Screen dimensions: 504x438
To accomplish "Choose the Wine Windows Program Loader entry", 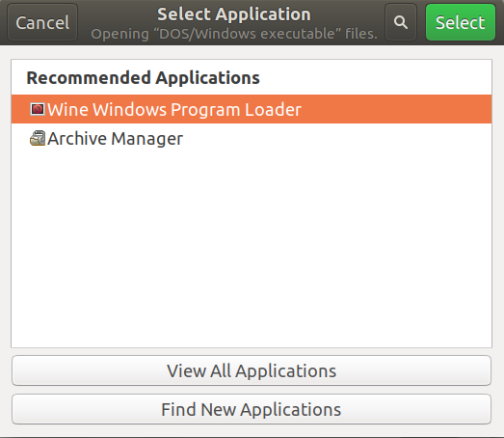I will click(x=252, y=109).
